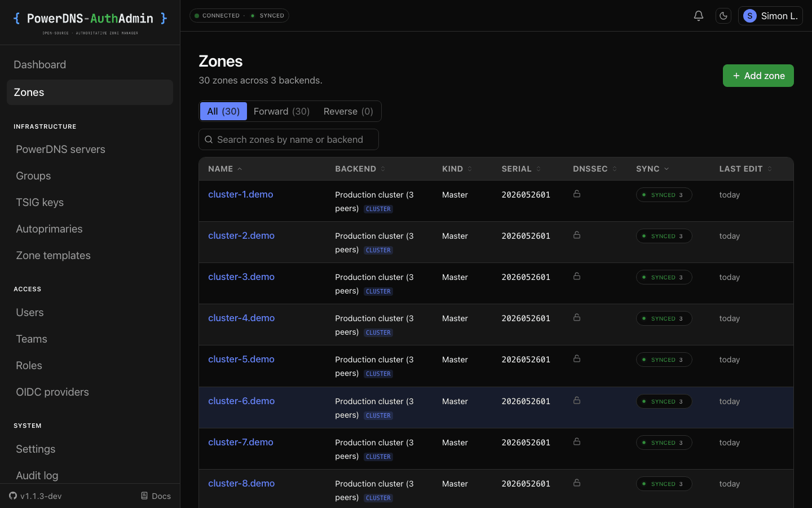The height and width of the screenshot is (508, 812).
Task: Sort table by LAST EDIT column
Action: click(x=745, y=169)
